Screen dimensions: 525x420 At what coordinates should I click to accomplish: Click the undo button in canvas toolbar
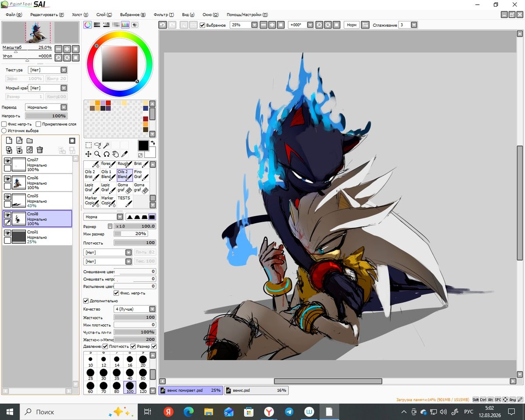162,25
